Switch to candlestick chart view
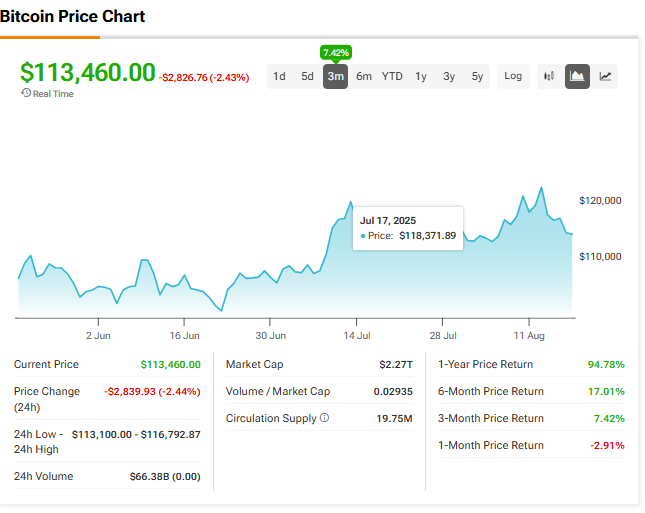Screen dimensions: 645x513 (549, 76)
